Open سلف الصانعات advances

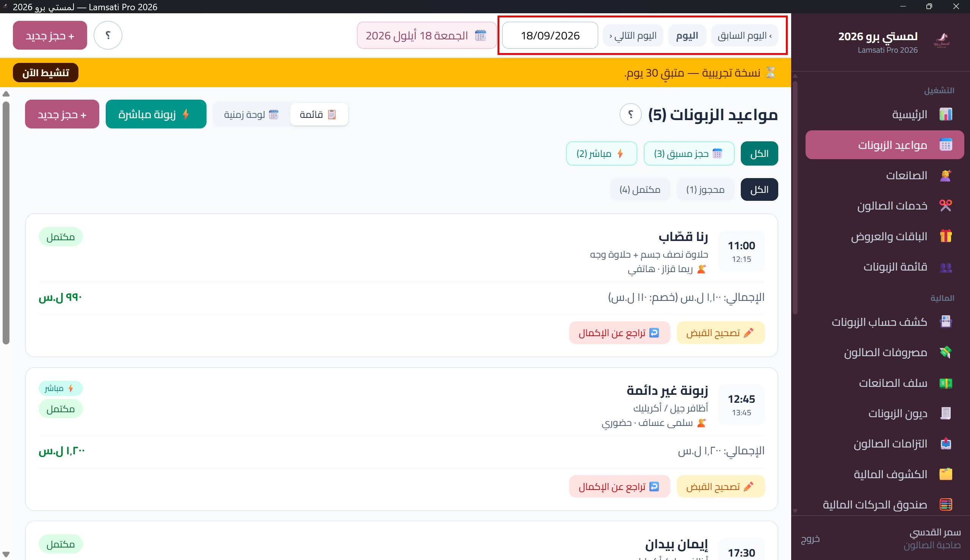click(885, 383)
